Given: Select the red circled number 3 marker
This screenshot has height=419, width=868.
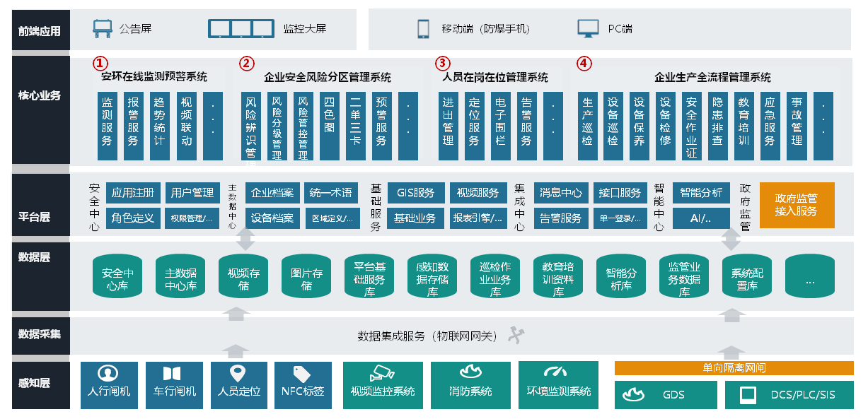Looking at the screenshot, I should 442,64.
